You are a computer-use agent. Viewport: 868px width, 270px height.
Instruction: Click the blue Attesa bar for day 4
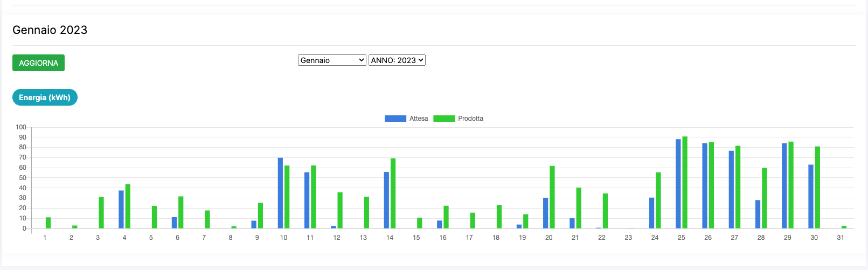[121, 209]
